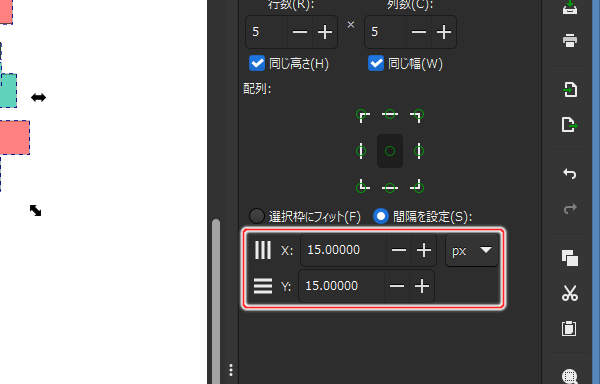Click the columns count field showing 5
The image size is (600, 384).
(385, 32)
